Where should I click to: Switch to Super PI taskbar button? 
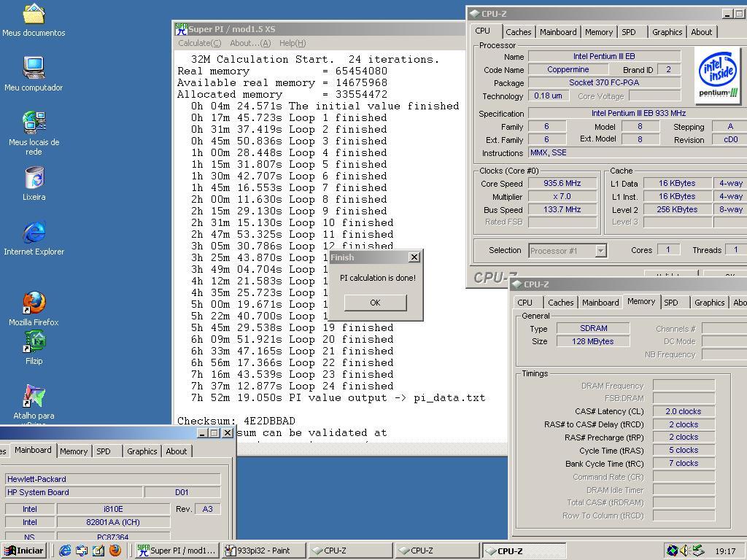(x=177, y=551)
